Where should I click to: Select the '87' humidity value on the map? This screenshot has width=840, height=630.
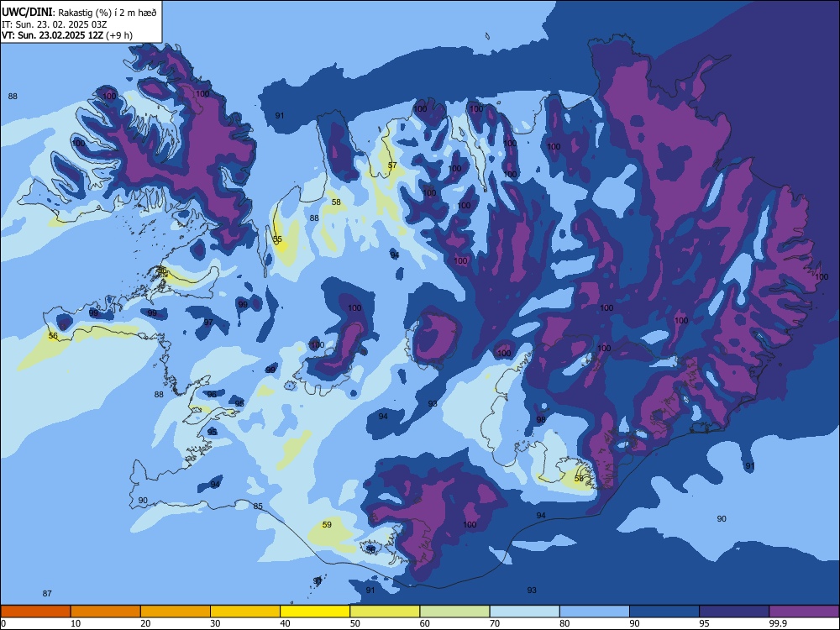click(x=47, y=593)
